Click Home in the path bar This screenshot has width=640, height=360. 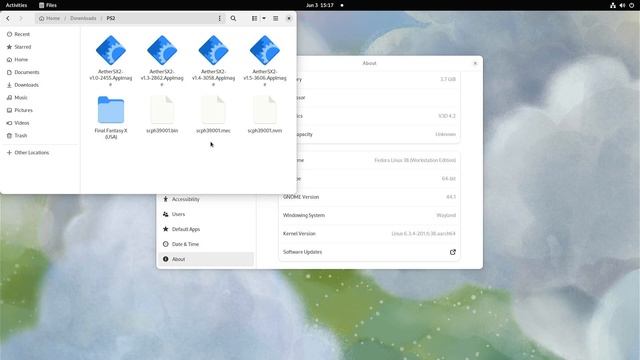click(x=49, y=18)
